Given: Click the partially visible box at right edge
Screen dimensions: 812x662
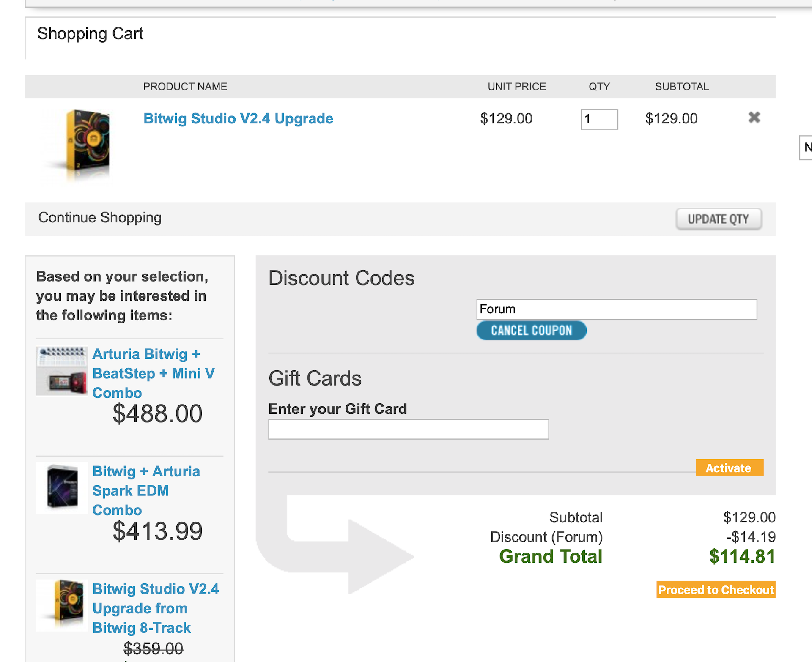Looking at the screenshot, I should (806, 148).
